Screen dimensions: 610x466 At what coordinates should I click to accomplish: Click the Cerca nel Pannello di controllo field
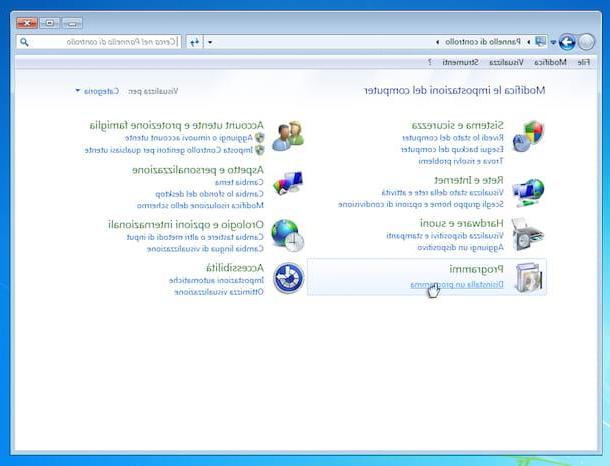click(x=98, y=42)
